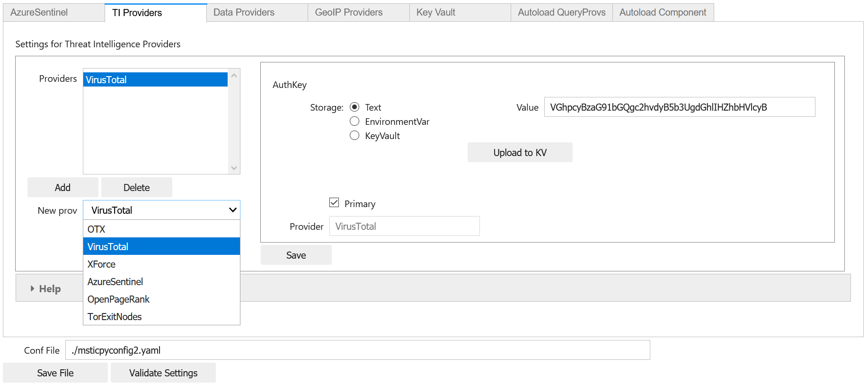This screenshot has height=383, width=868.
Task: Select the Text storage radio button
Action: click(354, 107)
